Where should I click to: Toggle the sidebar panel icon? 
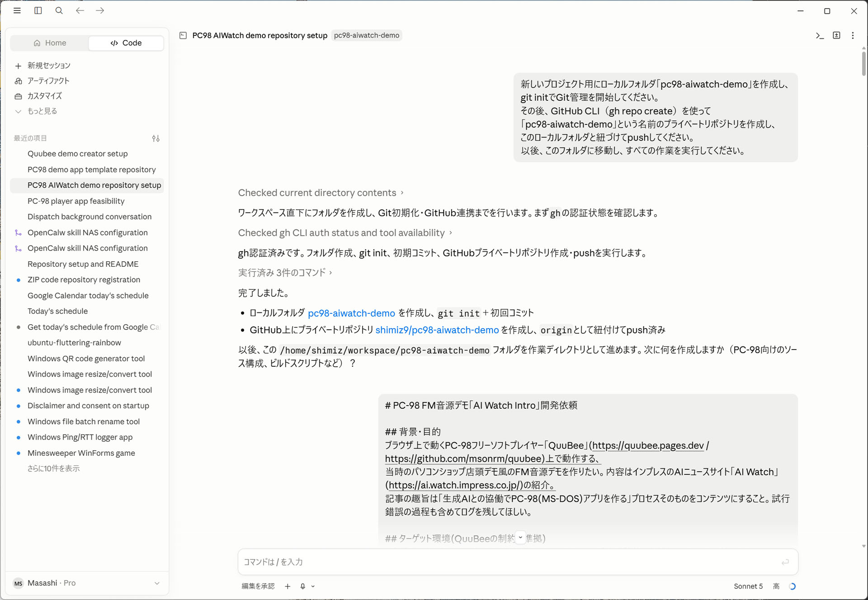point(38,10)
